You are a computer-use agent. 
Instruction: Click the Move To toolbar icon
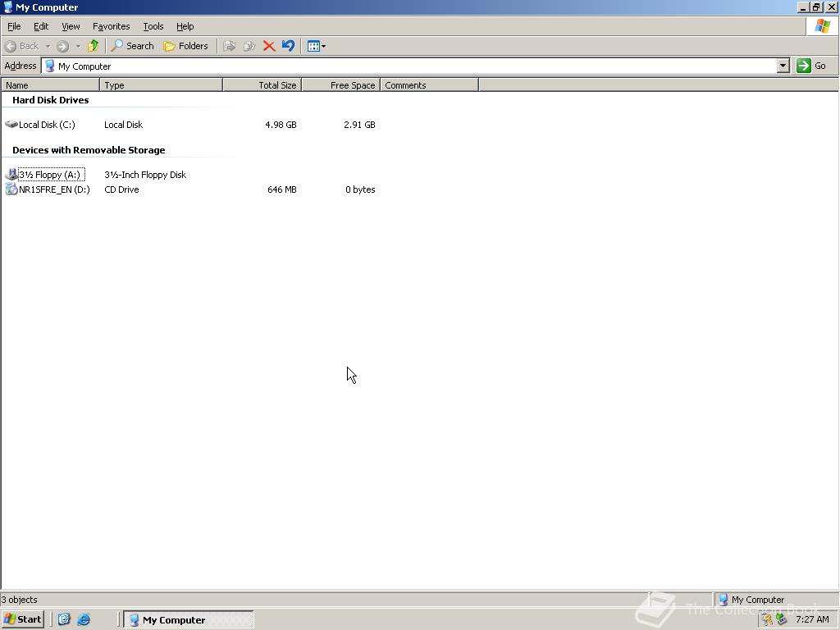(230, 46)
